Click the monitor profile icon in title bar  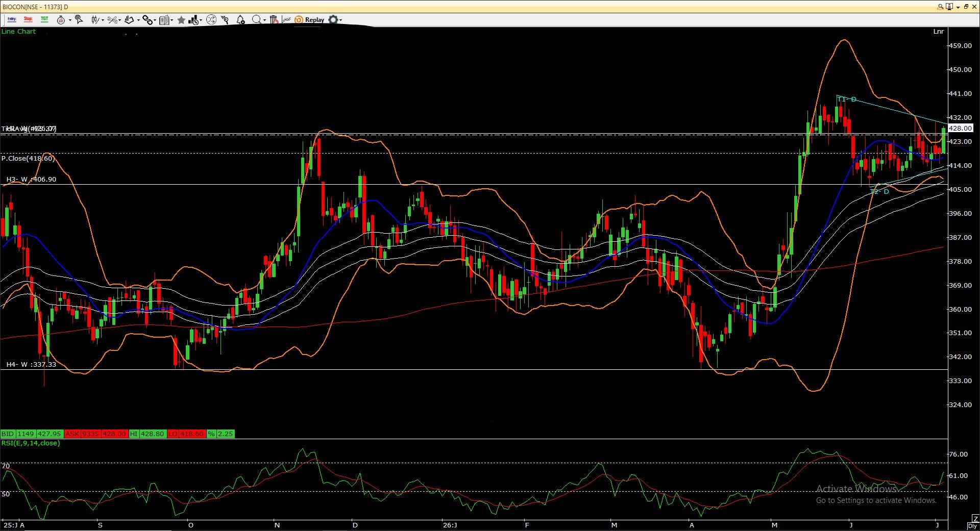949,7
